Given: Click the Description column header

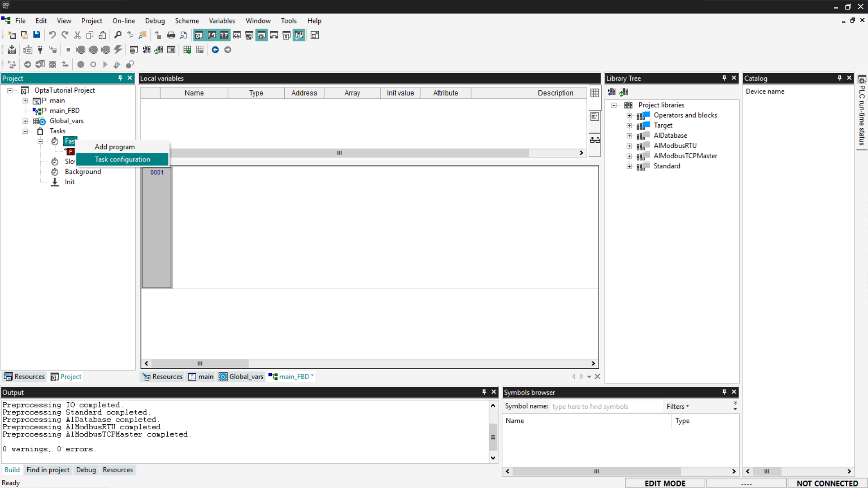Looking at the screenshot, I should 555,93.
